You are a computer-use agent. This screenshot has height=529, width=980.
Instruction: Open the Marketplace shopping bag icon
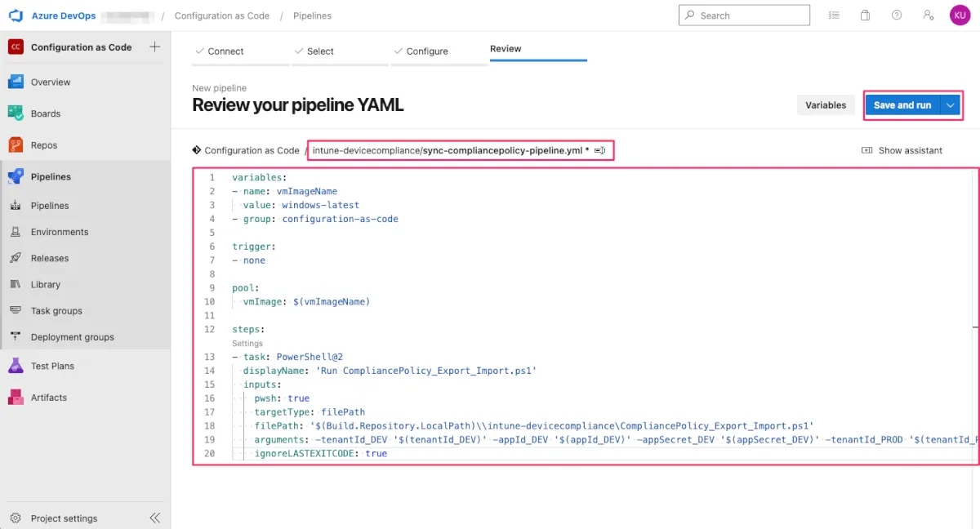[x=865, y=16]
